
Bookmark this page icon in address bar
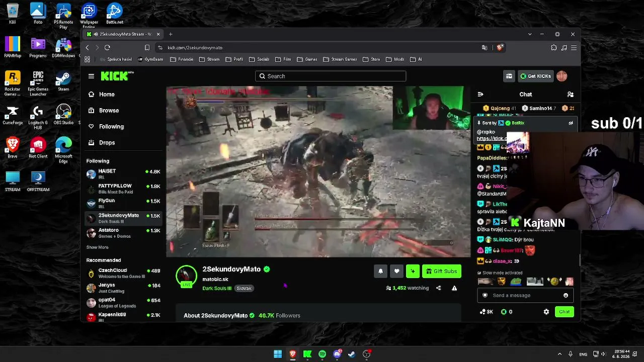click(147, 48)
